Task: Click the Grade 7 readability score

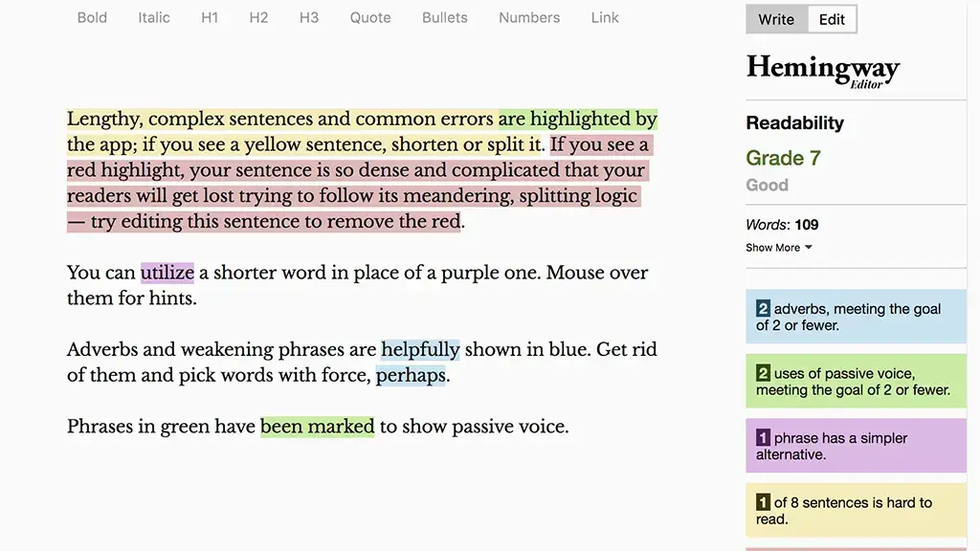Action: coord(783,158)
